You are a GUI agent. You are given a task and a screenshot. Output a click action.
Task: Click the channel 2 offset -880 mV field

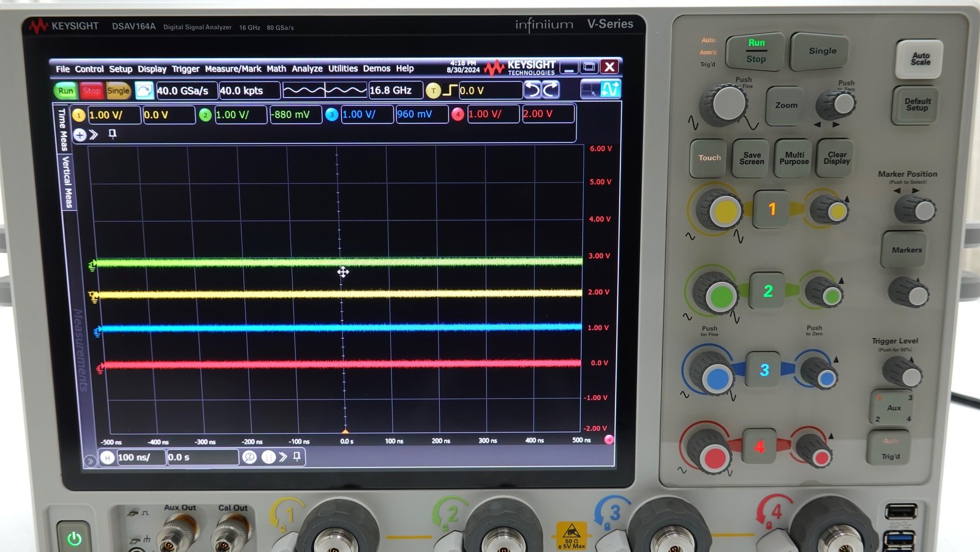coord(296,115)
